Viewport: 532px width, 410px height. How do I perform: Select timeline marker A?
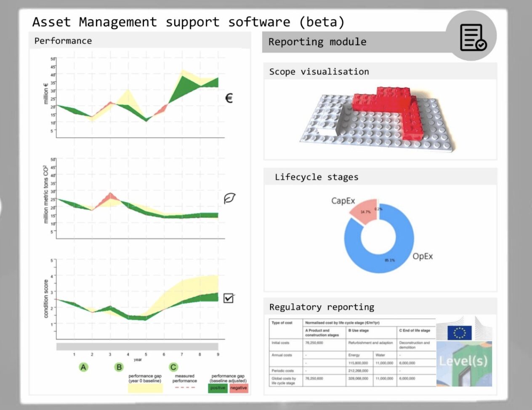click(x=83, y=367)
